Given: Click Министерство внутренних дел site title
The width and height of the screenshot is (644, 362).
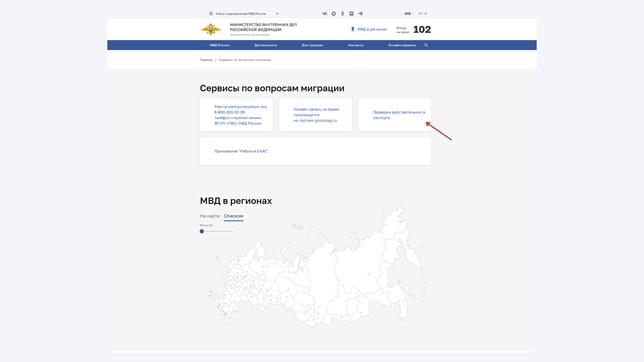Looking at the screenshot, I should coord(263,27).
